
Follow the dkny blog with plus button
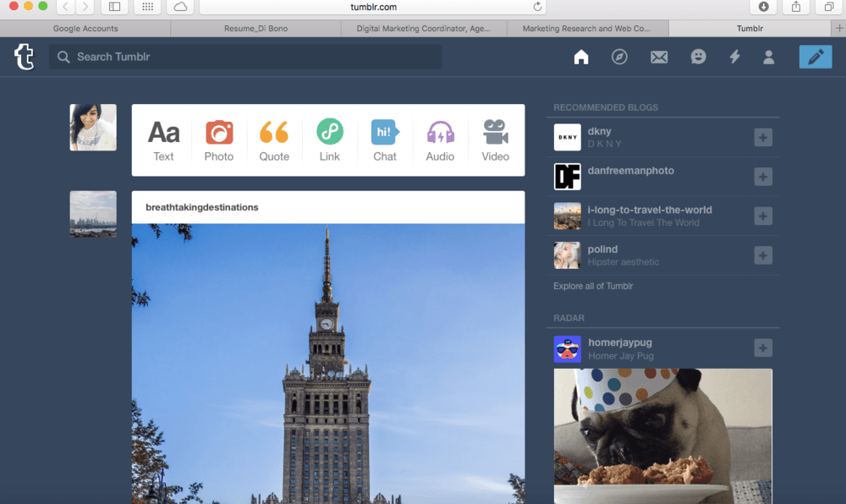click(x=763, y=137)
